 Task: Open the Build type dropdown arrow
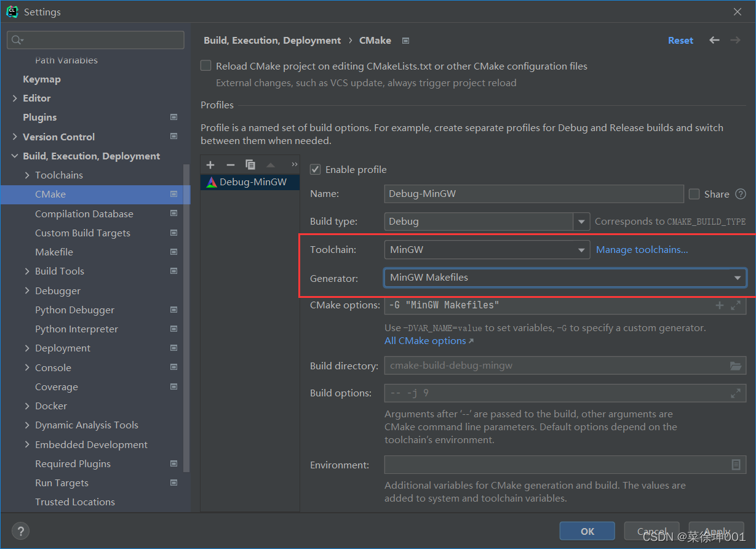(581, 222)
